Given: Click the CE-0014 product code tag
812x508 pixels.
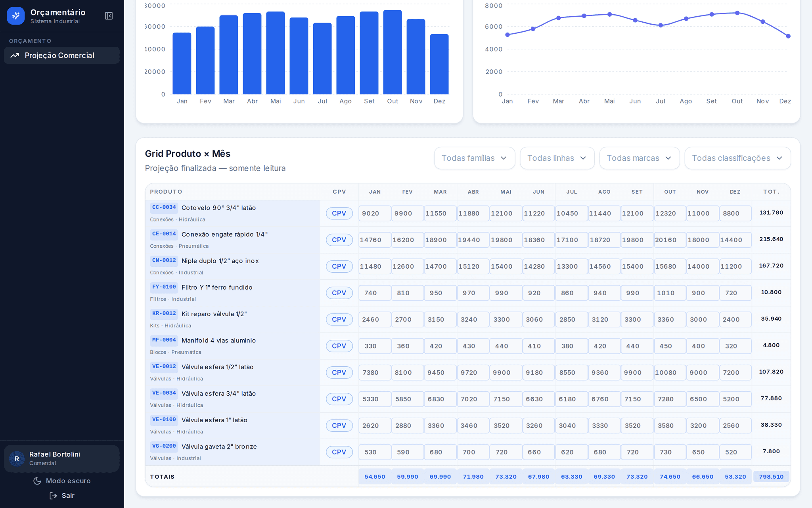Looking at the screenshot, I should pos(164,234).
